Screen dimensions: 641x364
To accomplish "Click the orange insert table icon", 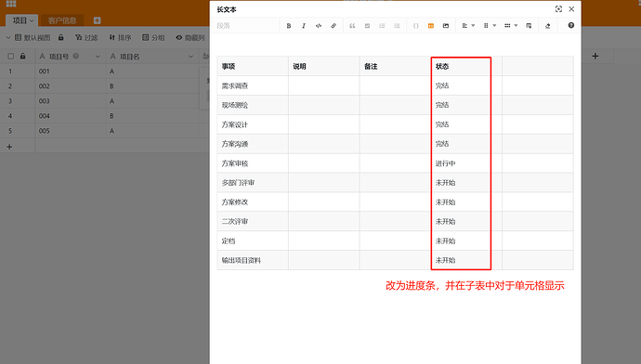I will (x=431, y=26).
